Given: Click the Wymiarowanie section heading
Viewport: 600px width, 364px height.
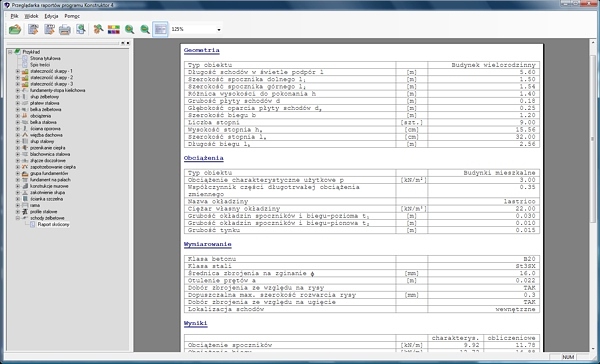Looking at the screenshot, I should click(208, 245).
